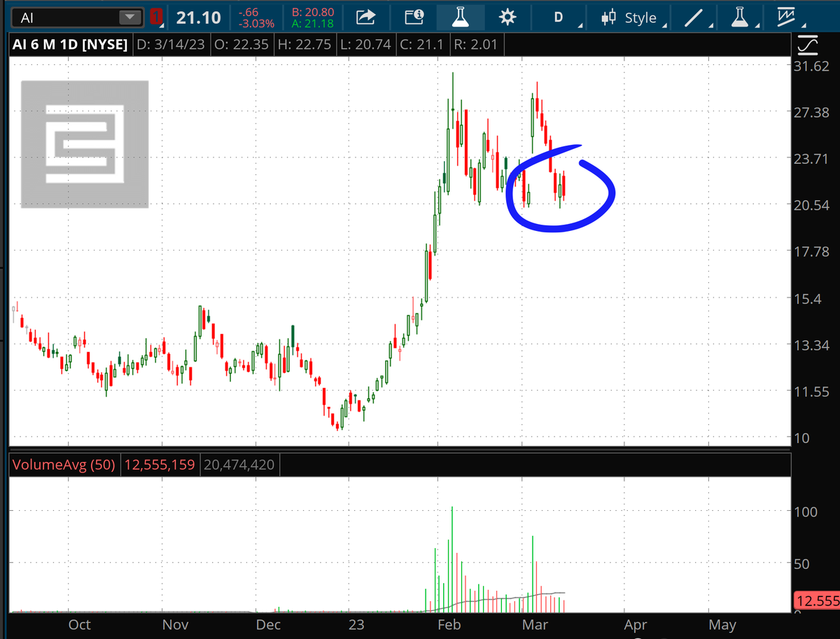Click the volume value 20,474,420
The image size is (840, 639).
[x=239, y=464]
